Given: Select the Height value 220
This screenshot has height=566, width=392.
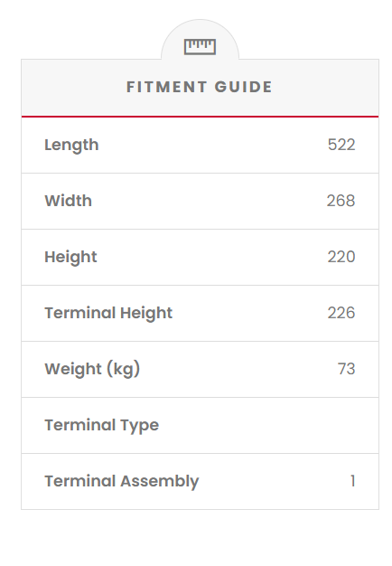Looking at the screenshot, I should 341,257.
